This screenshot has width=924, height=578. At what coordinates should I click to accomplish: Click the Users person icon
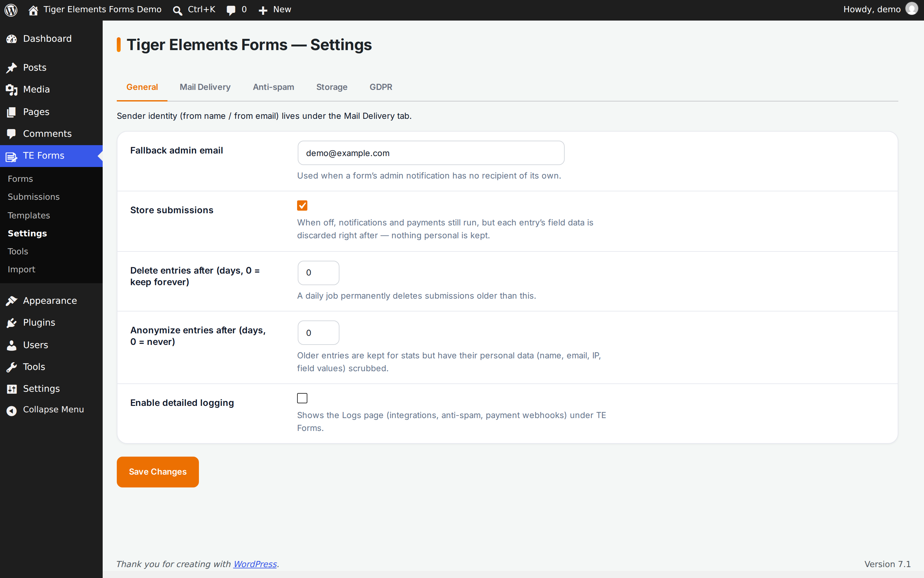12,345
